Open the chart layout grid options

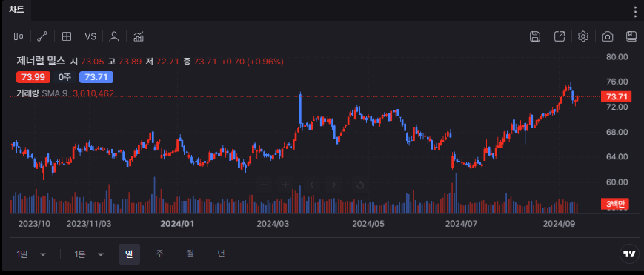click(x=67, y=36)
